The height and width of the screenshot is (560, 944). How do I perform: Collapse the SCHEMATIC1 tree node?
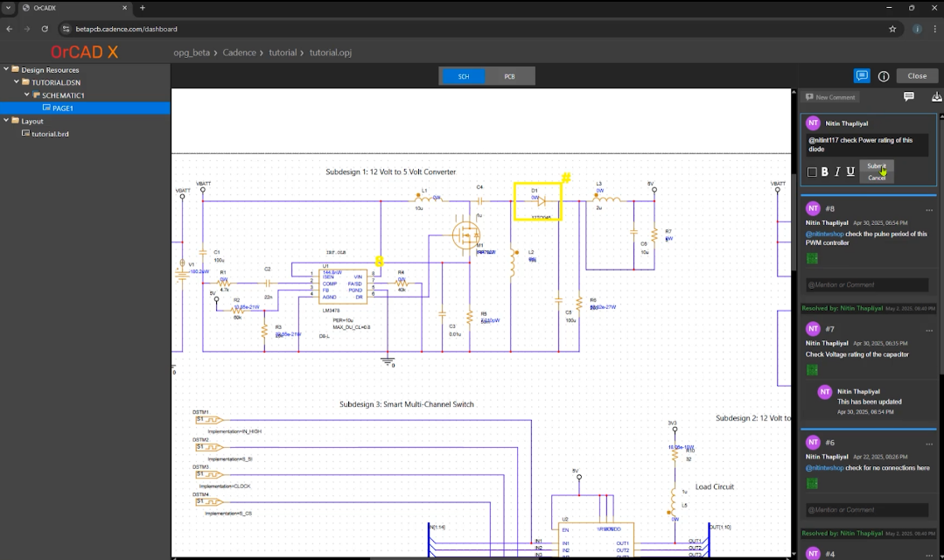[25, 95]
